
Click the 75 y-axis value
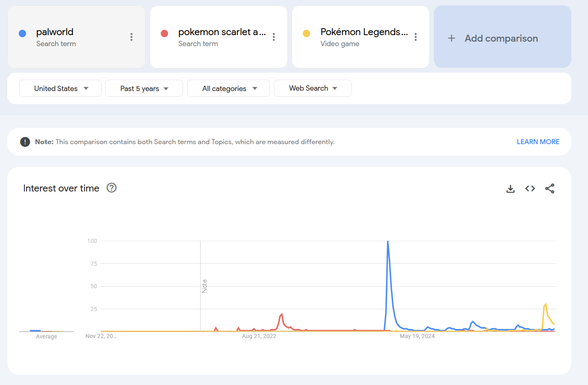[94, 264]
